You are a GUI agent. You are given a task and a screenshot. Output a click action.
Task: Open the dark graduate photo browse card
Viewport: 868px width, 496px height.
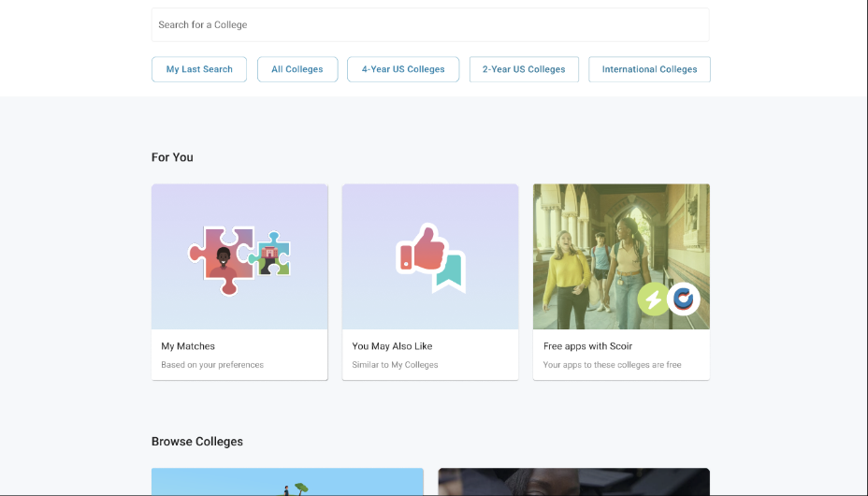tap(574, 482)
